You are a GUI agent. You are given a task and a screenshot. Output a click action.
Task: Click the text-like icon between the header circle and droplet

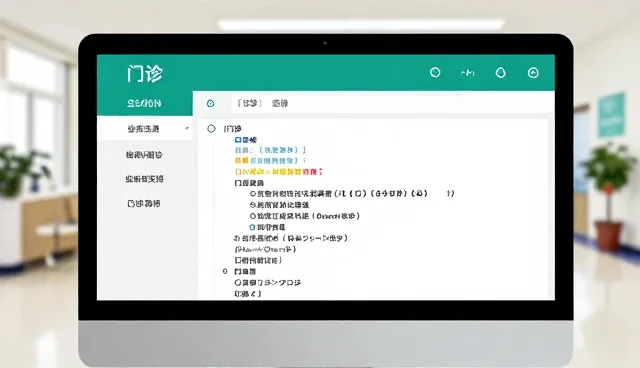click(x=468, y=73)
